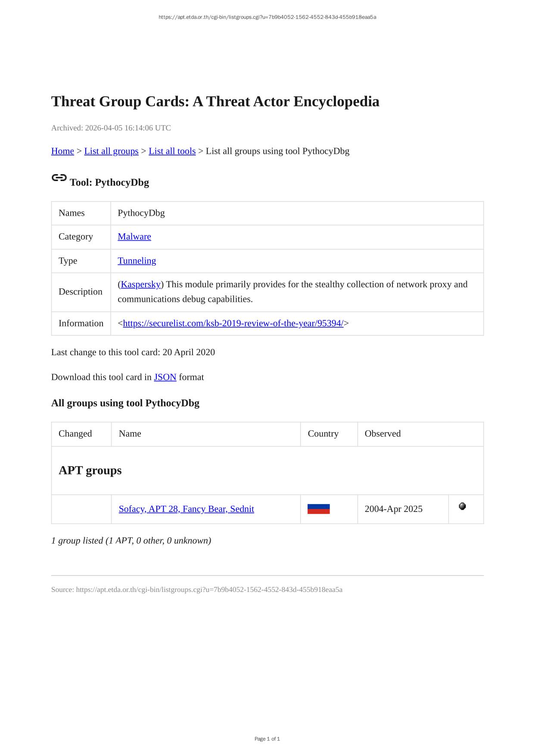Click the dark sphere status icon
Image resolution: width=535 pixels, height=756 pixels.
(x=462, y=506)
